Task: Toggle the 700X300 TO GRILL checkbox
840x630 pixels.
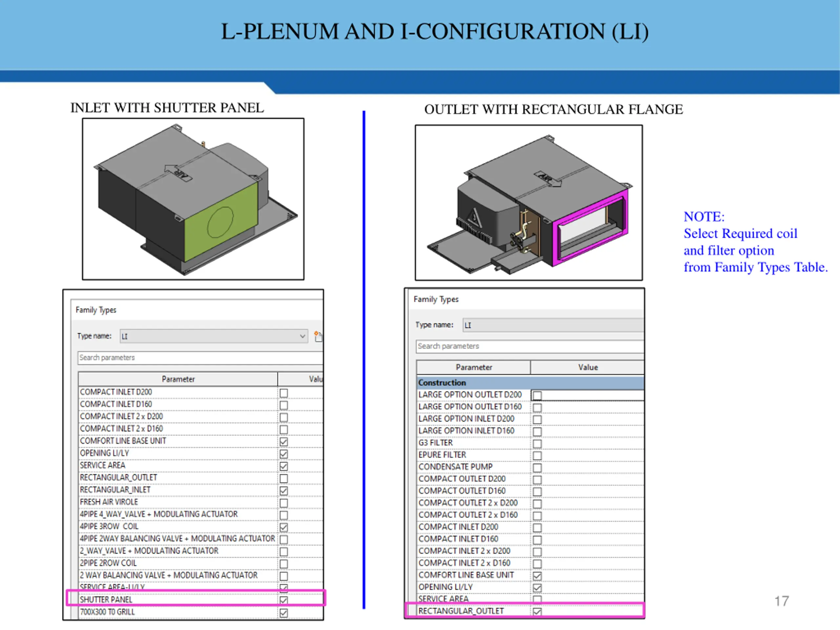Action: [284, 613]
